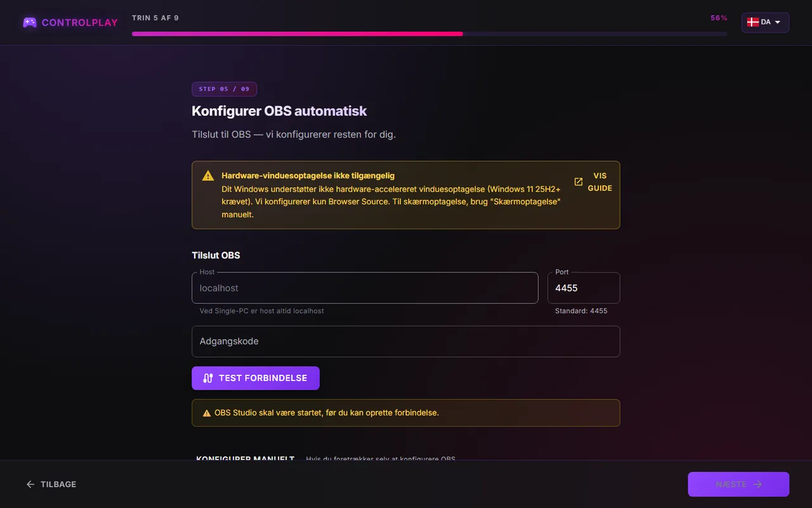Click the left arrow icon by Tilbage
This screenshot has height=508, width=812.
point(30,484)
